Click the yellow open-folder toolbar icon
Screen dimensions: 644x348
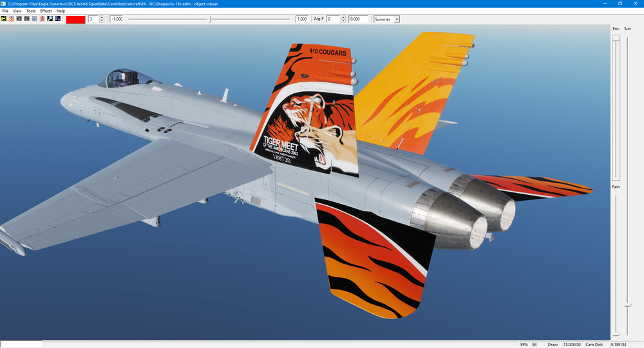(4, 19)
